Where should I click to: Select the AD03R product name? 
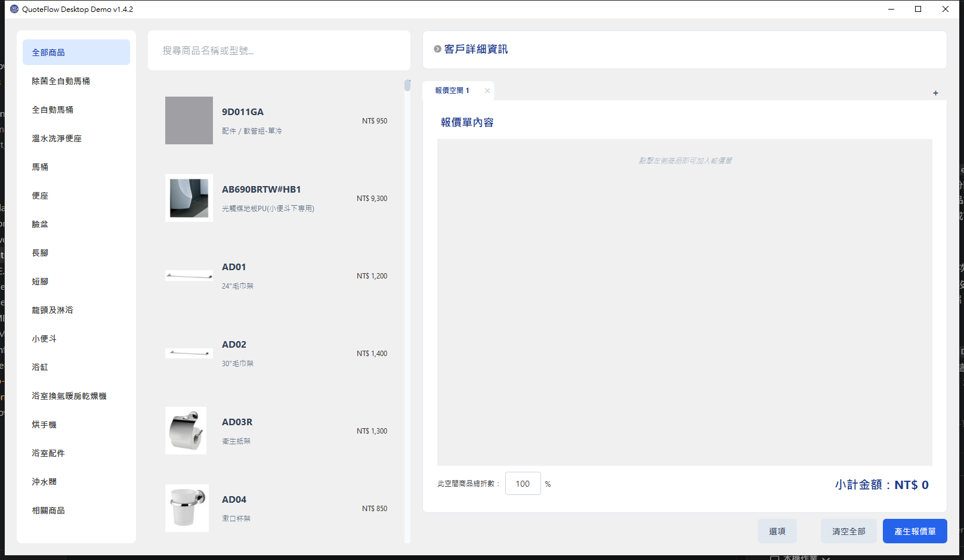pos(237,422)
